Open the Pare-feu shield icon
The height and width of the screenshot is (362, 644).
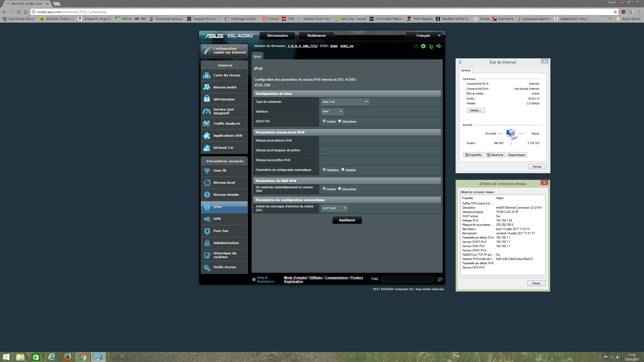207,231
